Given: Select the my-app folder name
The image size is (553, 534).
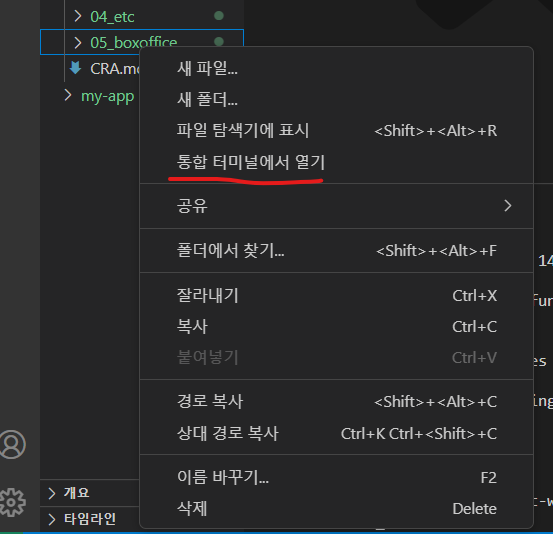Looking at the screenshot, I should [108, 96].
